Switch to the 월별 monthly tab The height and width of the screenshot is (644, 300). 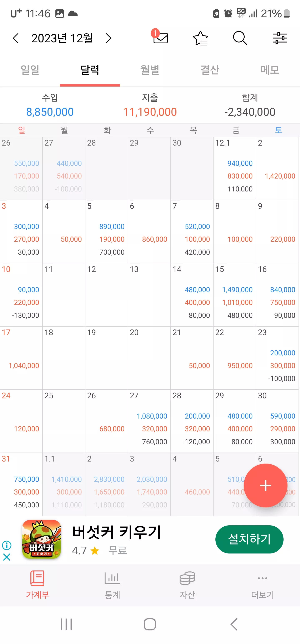pyautogui.click(x=150, y=70)
